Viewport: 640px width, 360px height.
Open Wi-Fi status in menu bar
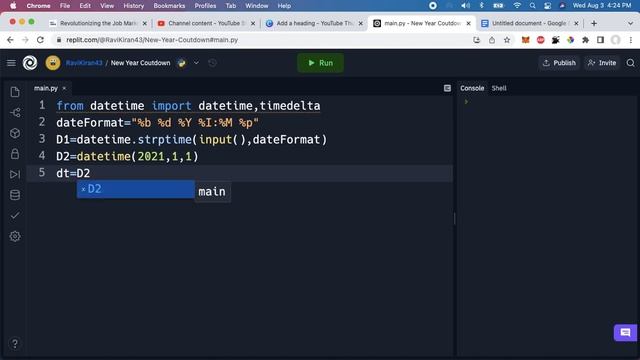[517, 6]
